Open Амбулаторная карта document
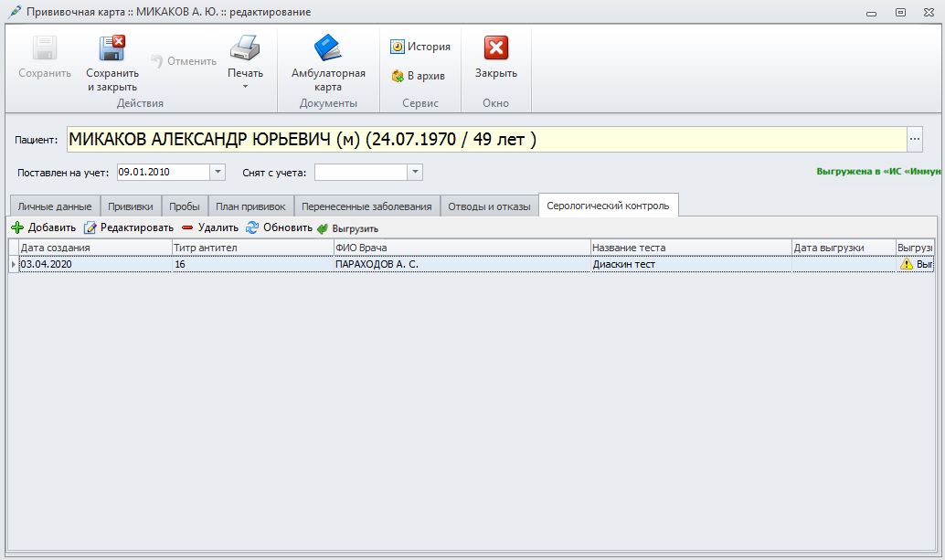945x560 pixels. pyautogui.click(x=328, y=48)
